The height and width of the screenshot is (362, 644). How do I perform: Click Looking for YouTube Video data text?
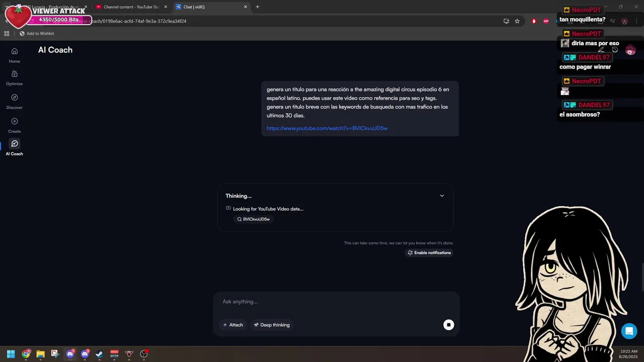(268, 209)
